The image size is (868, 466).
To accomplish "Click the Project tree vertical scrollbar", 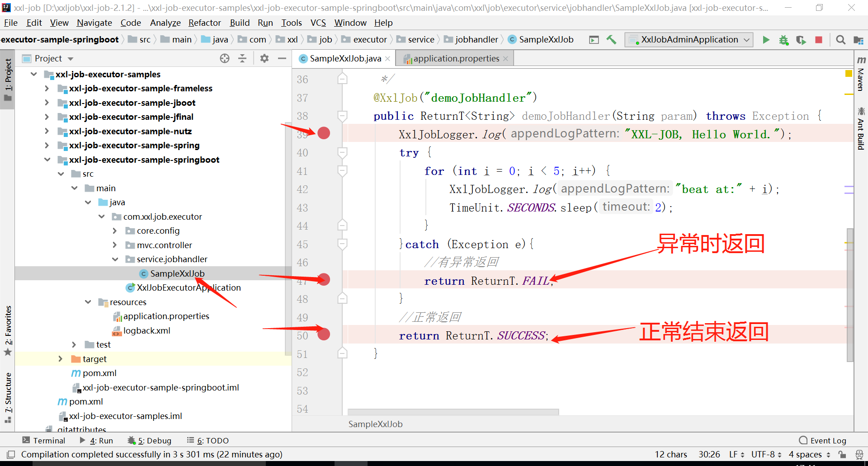I will (x=288, y=240).
